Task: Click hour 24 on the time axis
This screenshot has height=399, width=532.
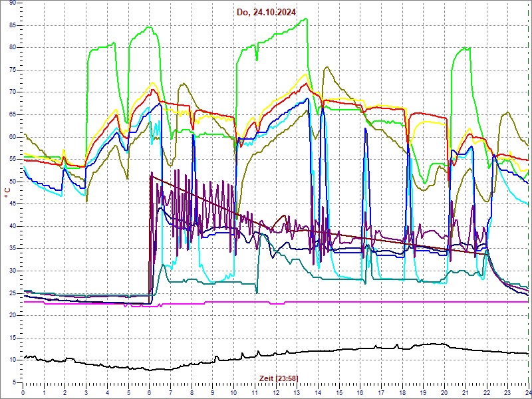Action: coord(527,392)
